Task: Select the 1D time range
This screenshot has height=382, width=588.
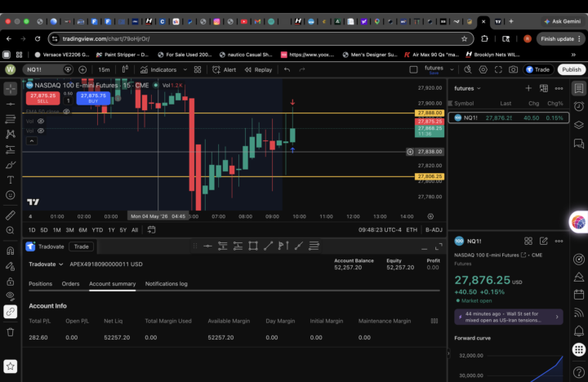Action: point(32,230)
